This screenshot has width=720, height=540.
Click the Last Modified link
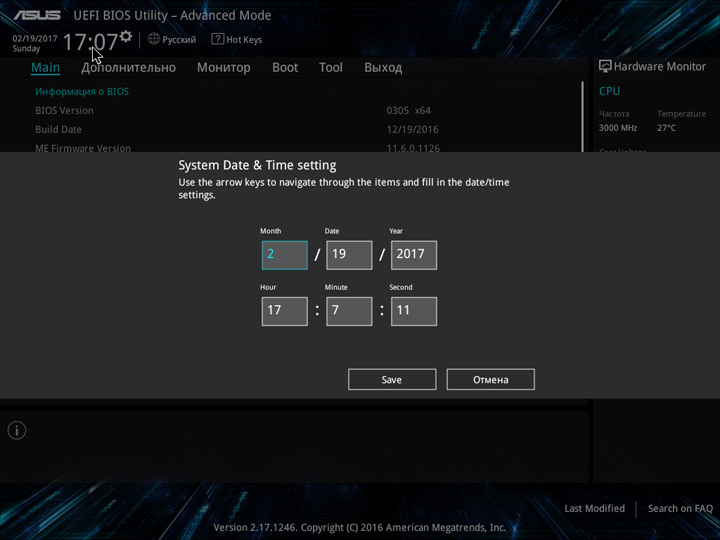(x=595, y=508)
